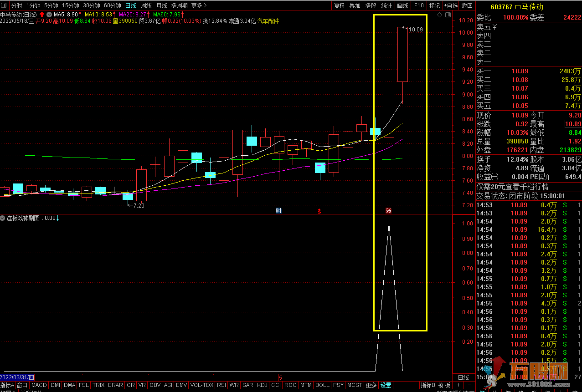This screenshot has height=392, width=582.
Task: Click the red up arrow next to 中马传动(日线)
Action: (41, 15)
